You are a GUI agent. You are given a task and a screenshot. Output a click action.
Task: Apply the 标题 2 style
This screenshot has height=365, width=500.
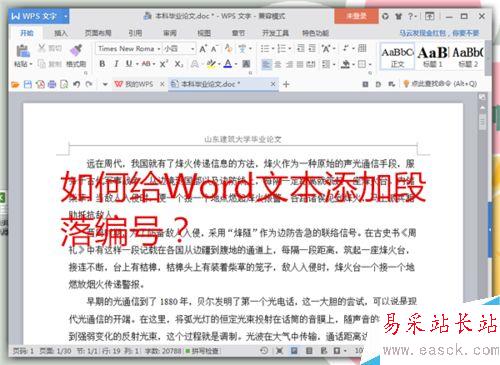tap(468, 57)
